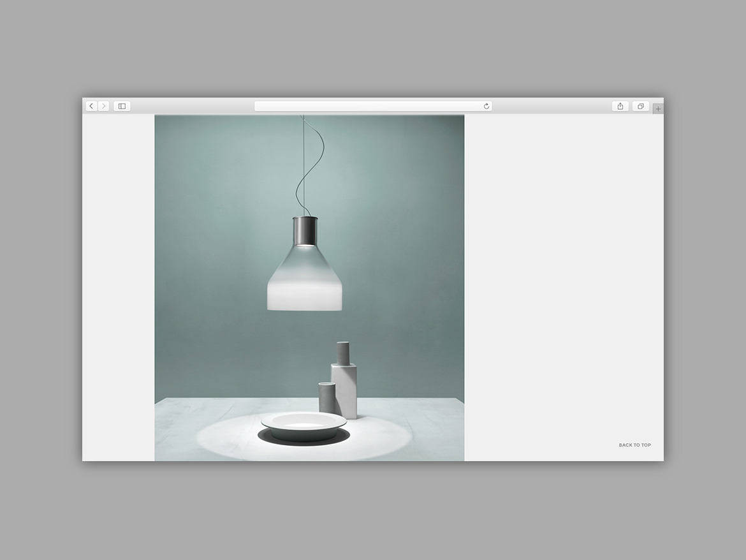The image size is (746, 560).
Task: Toggle the browser sidebar
Action: 122,106
